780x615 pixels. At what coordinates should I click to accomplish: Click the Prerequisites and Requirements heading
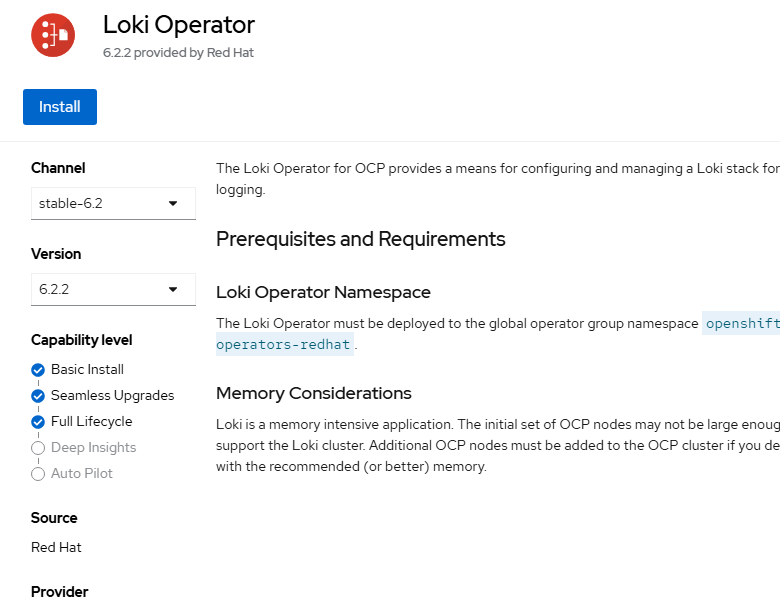[361, 239]
